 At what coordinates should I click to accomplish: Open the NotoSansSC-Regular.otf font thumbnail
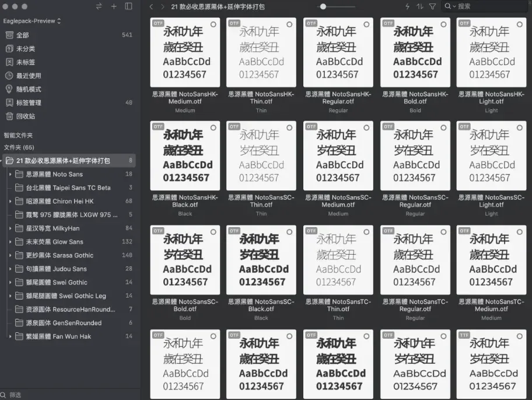415,156
